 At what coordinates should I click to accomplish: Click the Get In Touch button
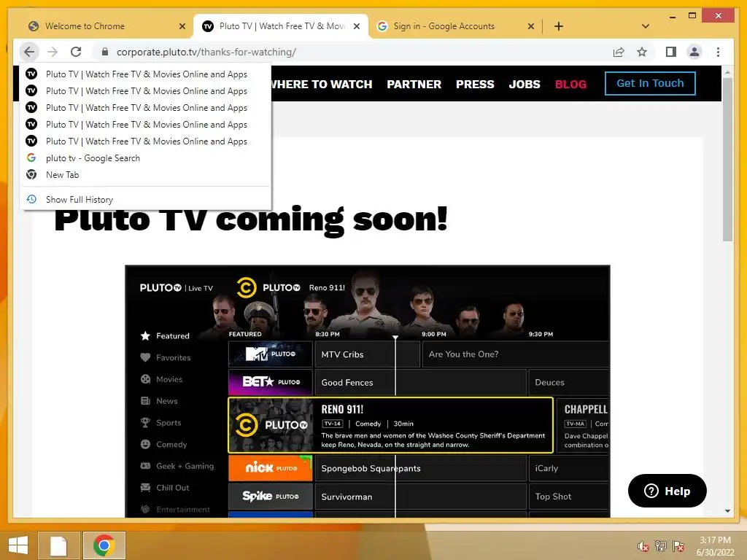click(x=650, y=83)
